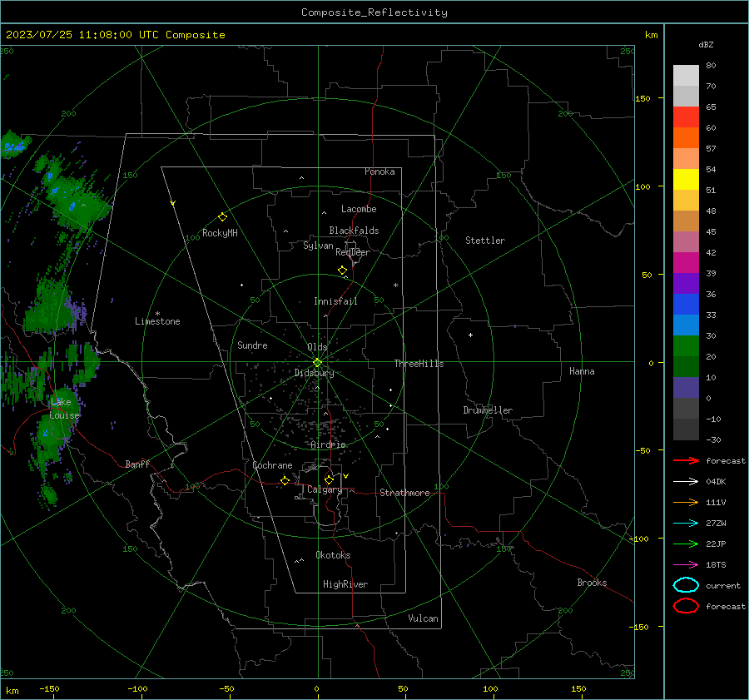749x700 pixels.
Task: Pick the lightest gray 70-80 dBZ swatch
Action: tap(686, 76)
